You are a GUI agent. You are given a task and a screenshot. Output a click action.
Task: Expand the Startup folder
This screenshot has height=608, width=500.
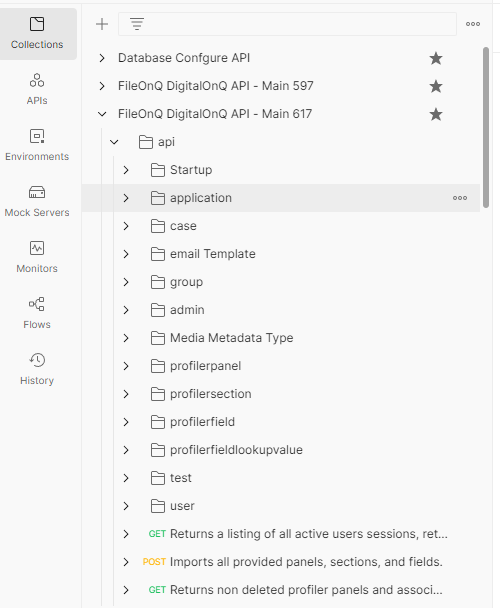click(126, 170)
